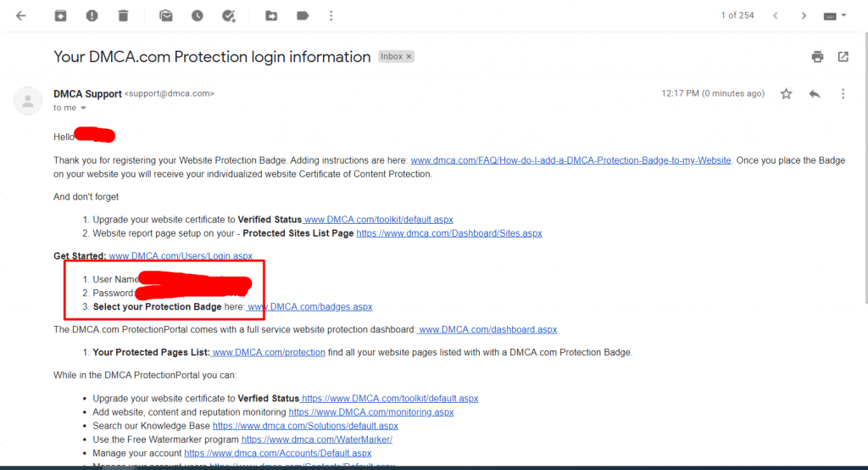Open the How-do-I-add-a-DMCA-Protection-Badge FAQ link

(570, 160)
